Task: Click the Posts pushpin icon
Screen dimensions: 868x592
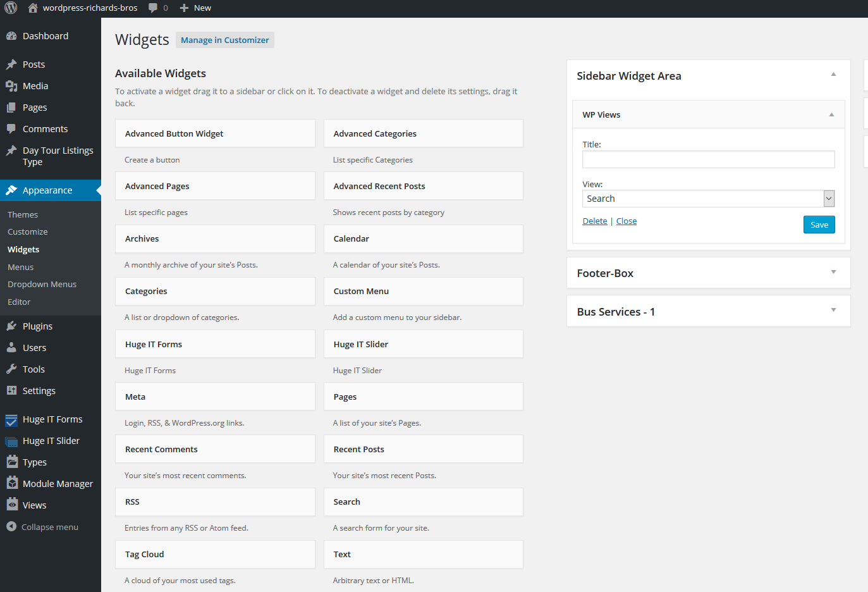Action: click(11, 65)
